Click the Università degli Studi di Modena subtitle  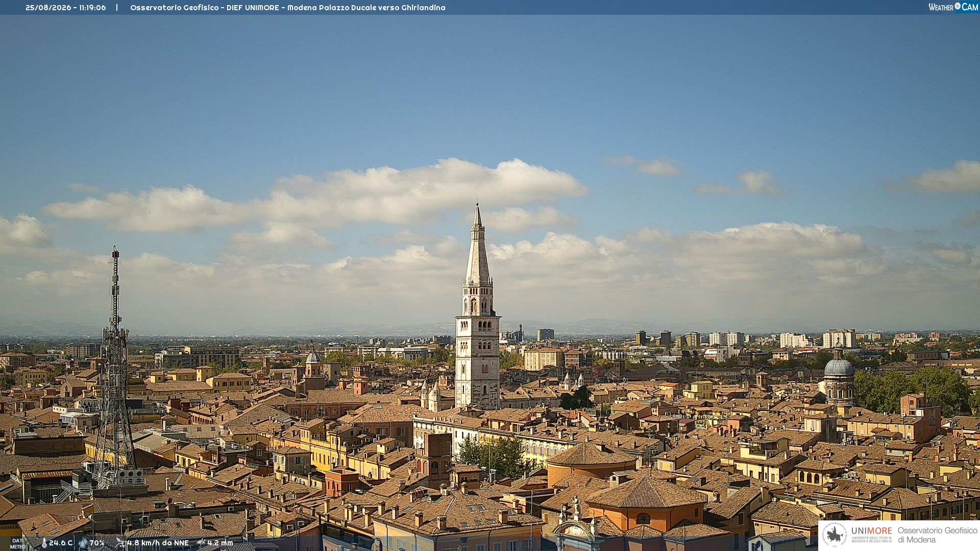click(x=872, y=539)
